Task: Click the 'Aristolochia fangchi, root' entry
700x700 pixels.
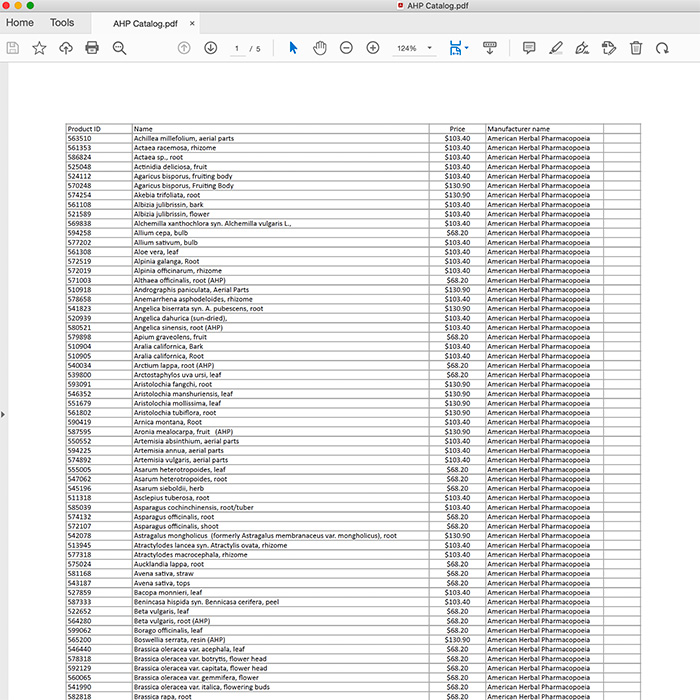Action: pos(173,384)
